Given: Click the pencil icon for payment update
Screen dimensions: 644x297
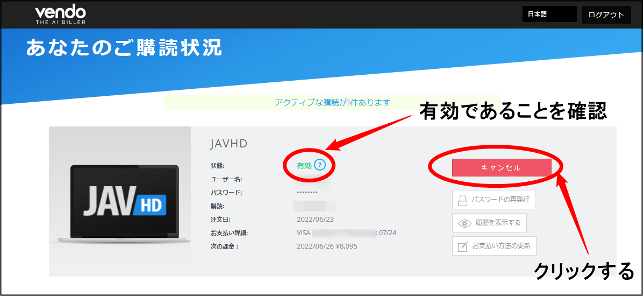Looking at the screenshot, I should click(462, 246).
